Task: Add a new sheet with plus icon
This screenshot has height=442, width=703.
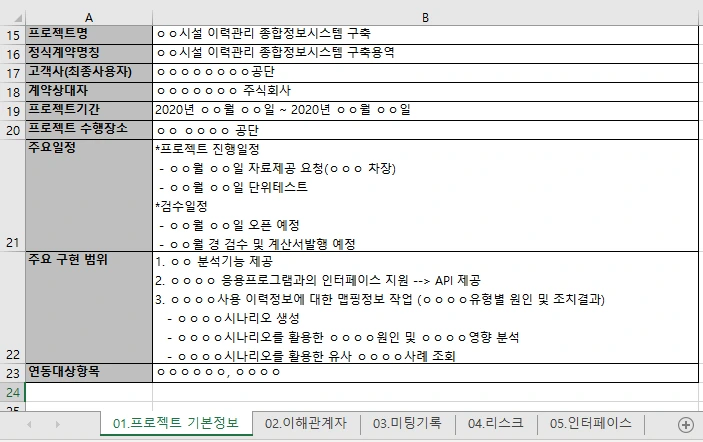Action: click(686, 425)
